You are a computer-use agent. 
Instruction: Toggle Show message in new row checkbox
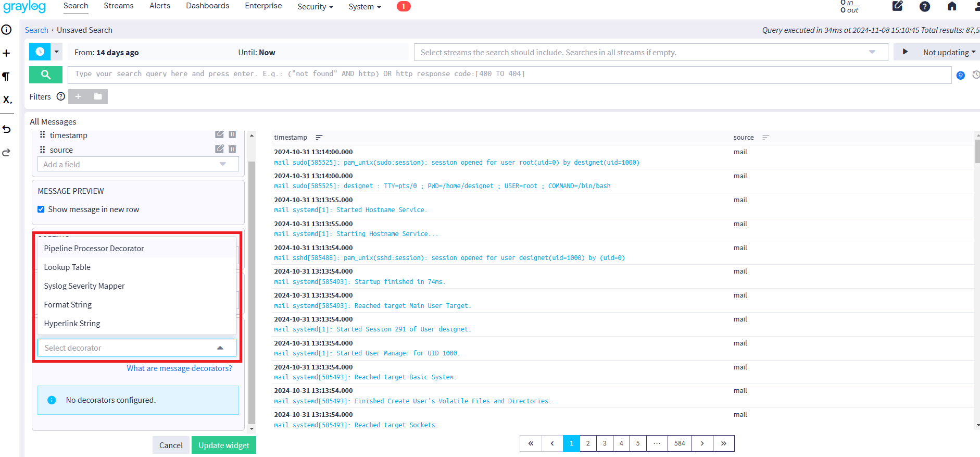(x=41, y=209)
